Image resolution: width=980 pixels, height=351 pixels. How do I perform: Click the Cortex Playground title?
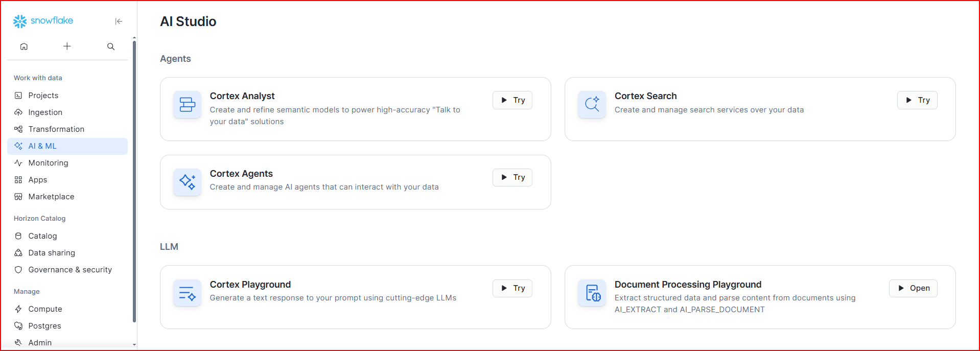coord(250,285)
